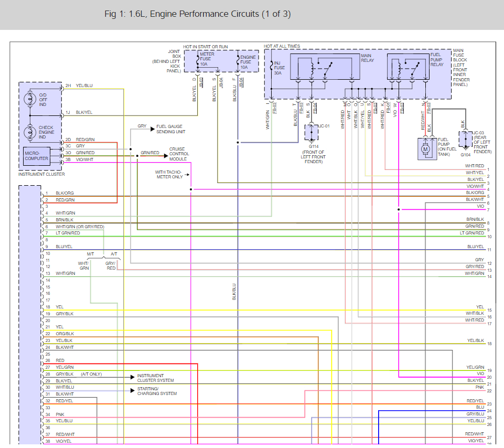Click the INJ 30A fuse symbol

pos(272,65)
